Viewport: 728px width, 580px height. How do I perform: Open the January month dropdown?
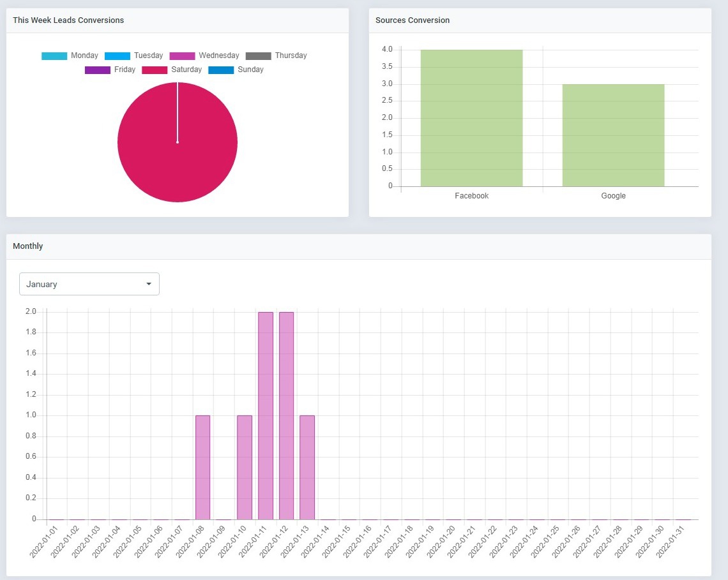pos(89,284)
